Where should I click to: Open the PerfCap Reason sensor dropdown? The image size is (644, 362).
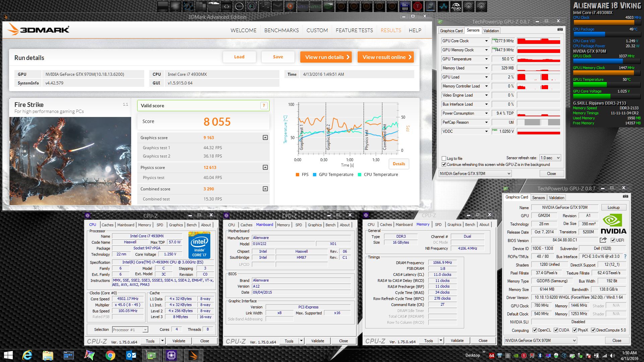[486, 122]
